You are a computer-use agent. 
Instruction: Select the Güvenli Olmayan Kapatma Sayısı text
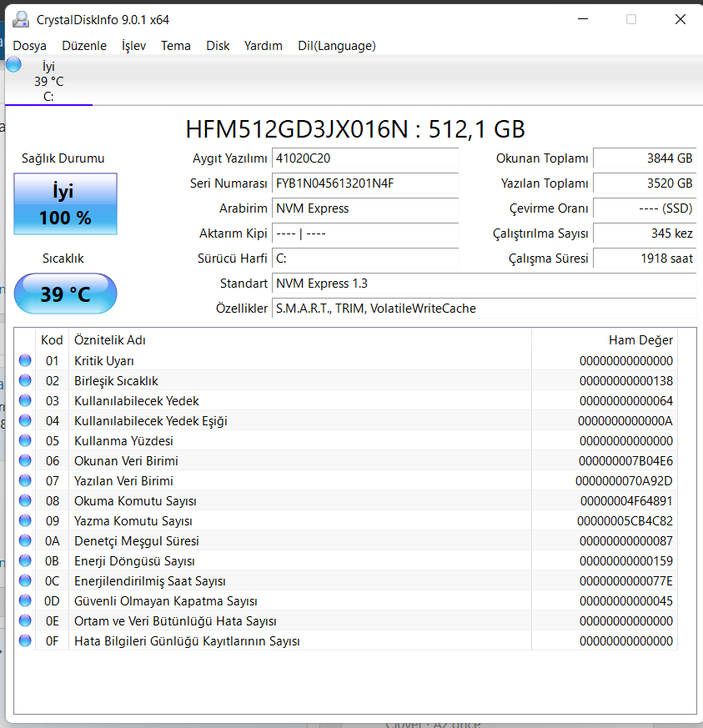click(166, 600)
